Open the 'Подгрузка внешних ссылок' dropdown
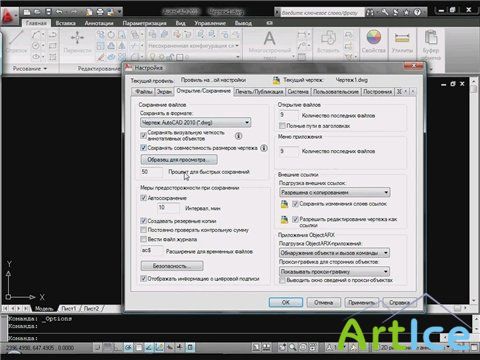This screenshot has width=480, height=360. (x=334, y=192)
